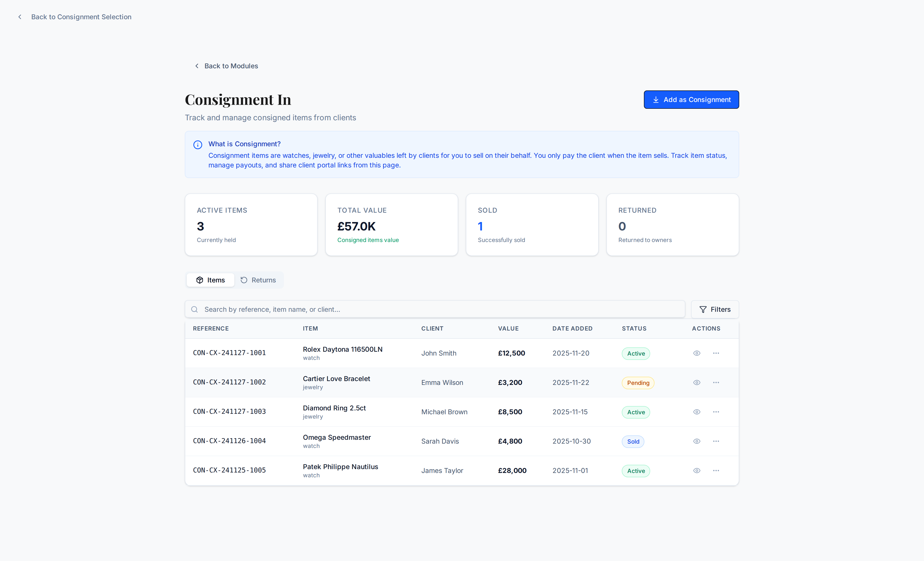
Task: View details of Rolex Daytona 116500LN row
Action: [696, 353]
